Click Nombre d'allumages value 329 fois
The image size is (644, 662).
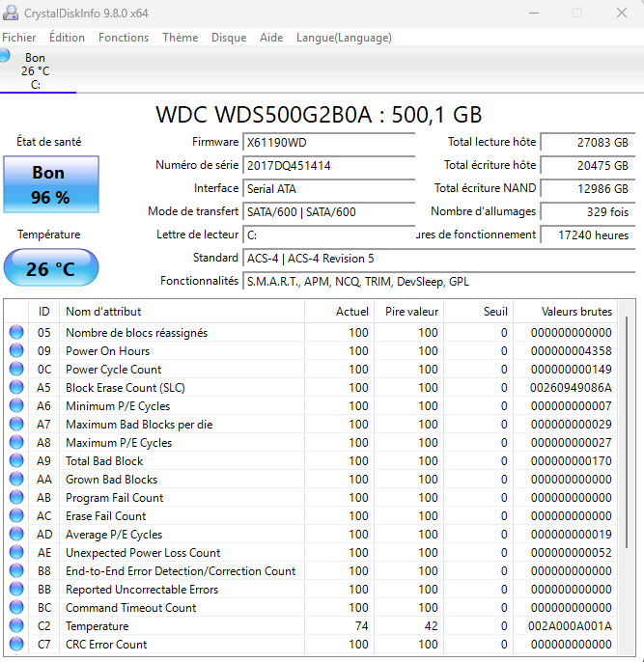tap(588, 212)
